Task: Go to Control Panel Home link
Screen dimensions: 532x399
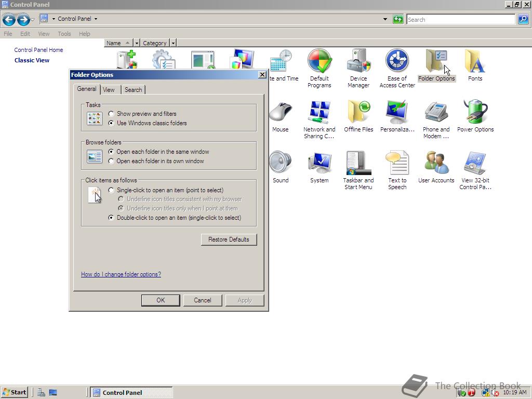Action: 38,50
